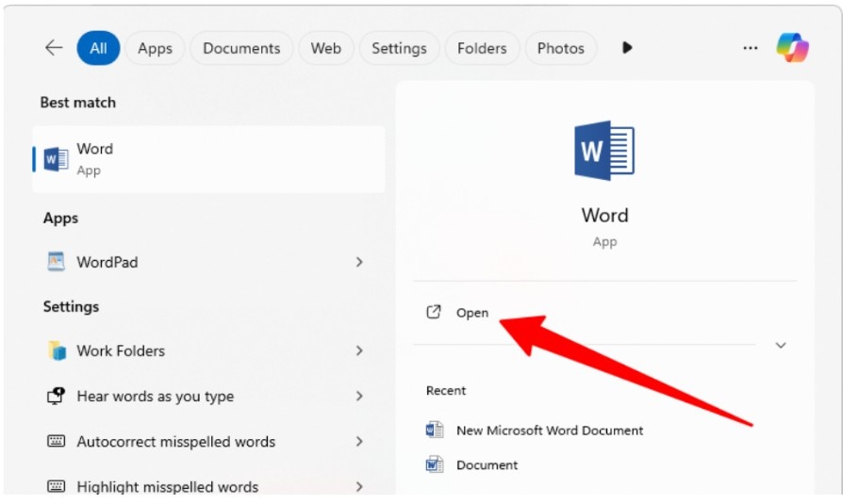Switch to the Folders filter

pos(482,48)
